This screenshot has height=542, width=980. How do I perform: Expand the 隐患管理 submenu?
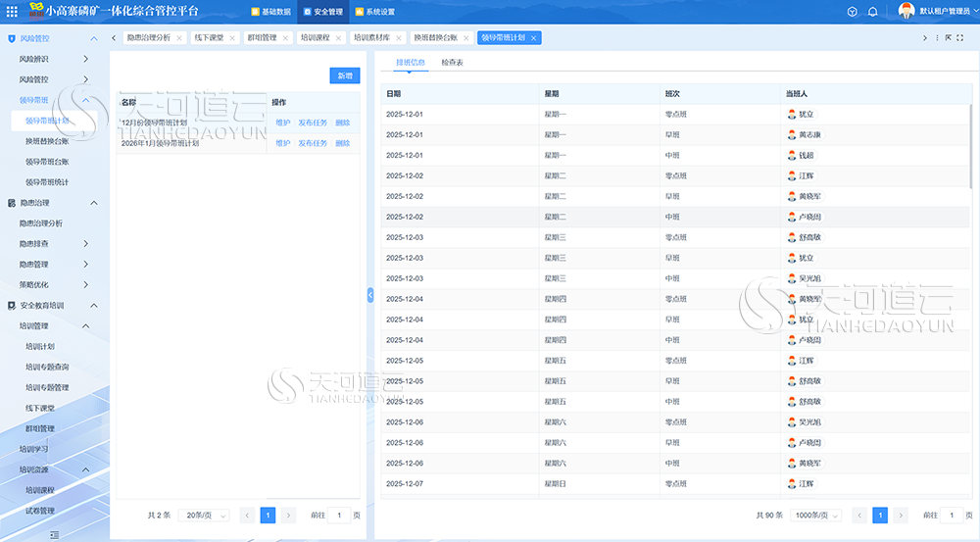85,265
